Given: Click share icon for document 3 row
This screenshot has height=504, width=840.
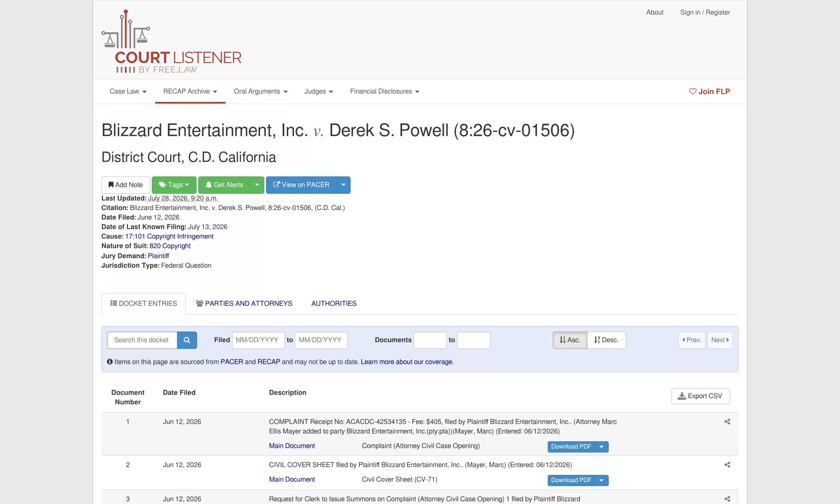Looking at the screenshot, I should click(727, 499).
